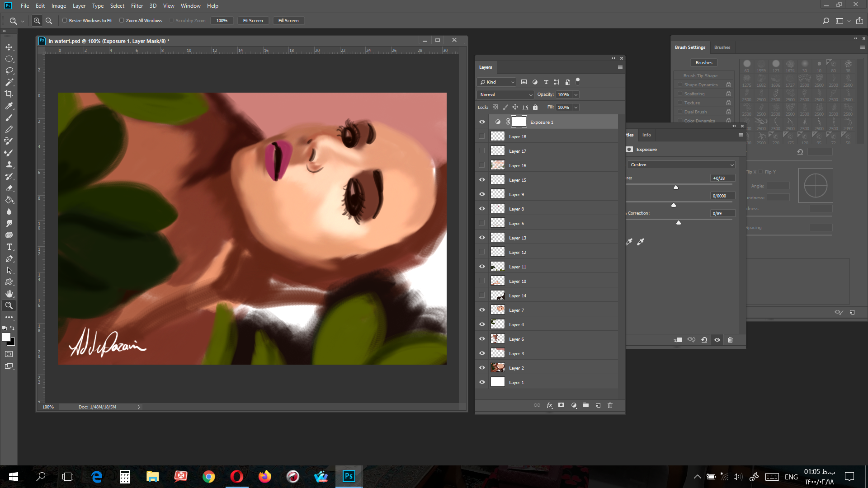Screen dimensions: 868x488
Task: Select the Elliptical Marquee tool
Action: pyautogui.click(x=9, y=59)
